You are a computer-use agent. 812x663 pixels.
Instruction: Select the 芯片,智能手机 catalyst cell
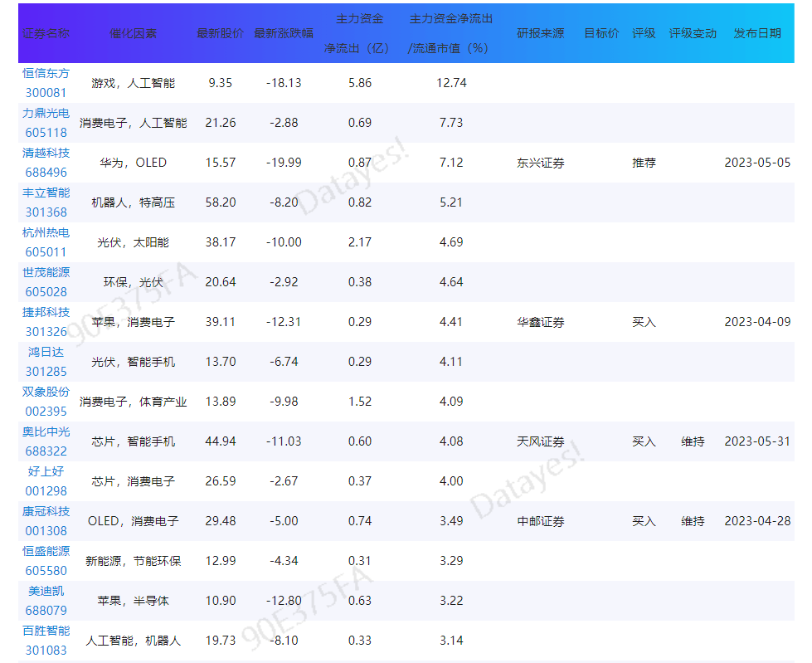click(133, 442)
